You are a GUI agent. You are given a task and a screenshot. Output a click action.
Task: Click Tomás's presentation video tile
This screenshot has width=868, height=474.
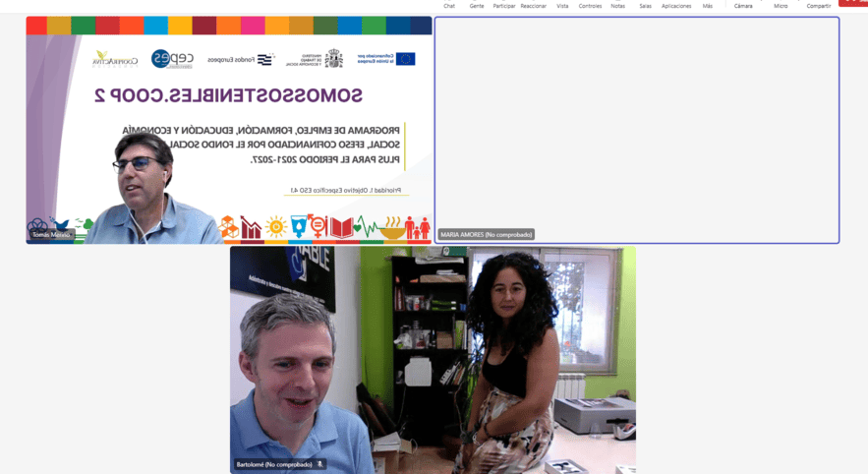tap(229, 130)
